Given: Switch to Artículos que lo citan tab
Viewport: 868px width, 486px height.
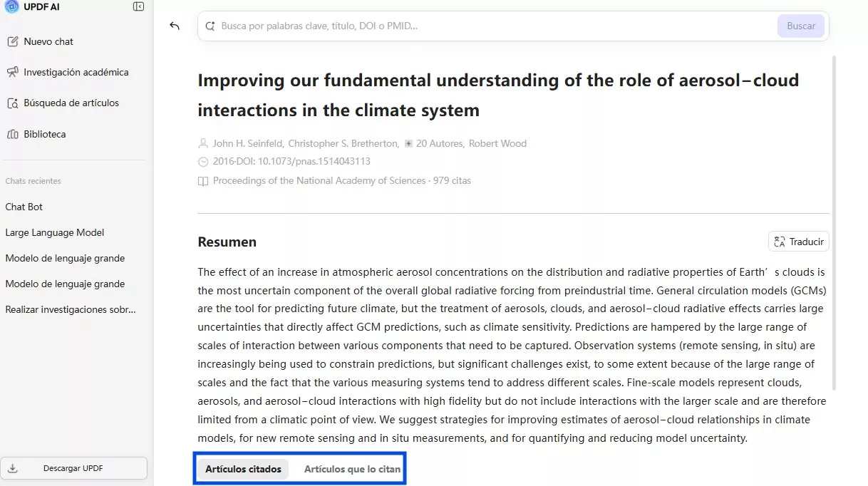Looking at the screenshot, I should click(x=352, y=469).
